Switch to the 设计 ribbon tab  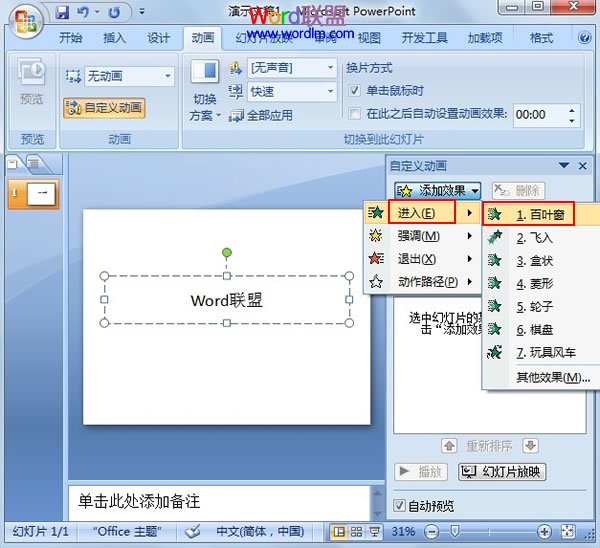tap(158, 38)
